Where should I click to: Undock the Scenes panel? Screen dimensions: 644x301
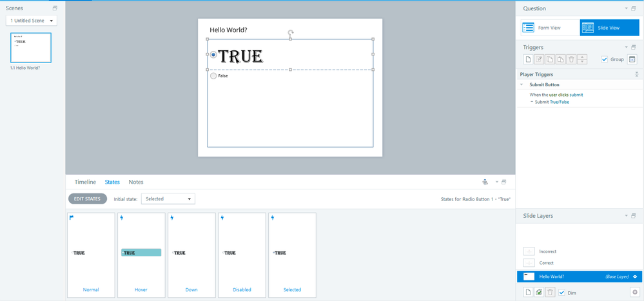point(55,8)
